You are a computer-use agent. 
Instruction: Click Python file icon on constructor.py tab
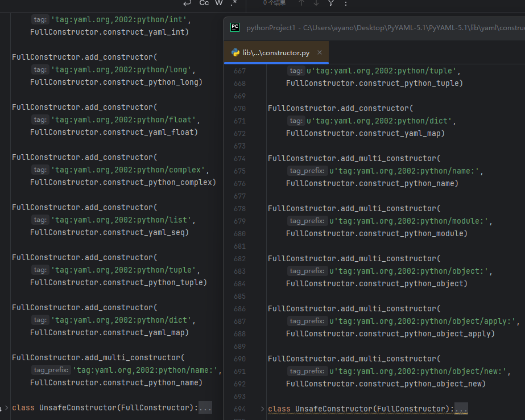tap(235, 53)
